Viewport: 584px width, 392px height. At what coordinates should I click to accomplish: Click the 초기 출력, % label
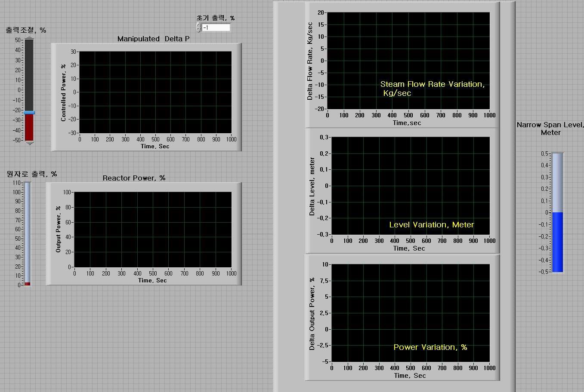pos(216,18)
